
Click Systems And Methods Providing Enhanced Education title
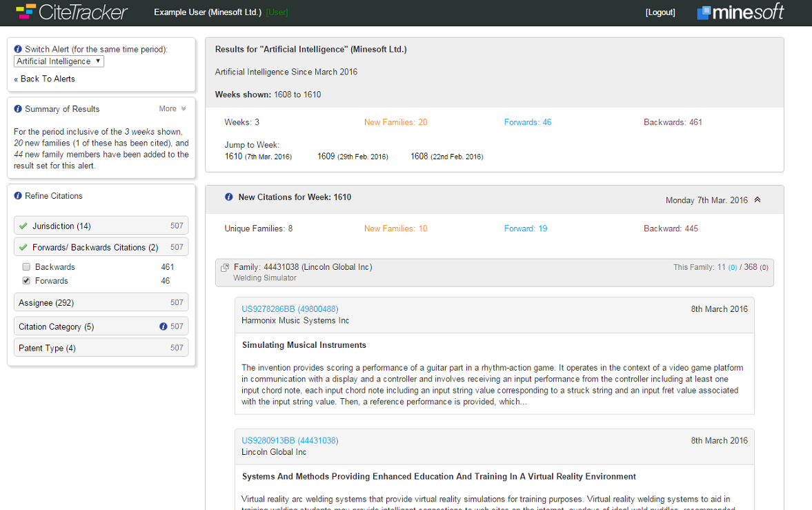pos(439,477)
